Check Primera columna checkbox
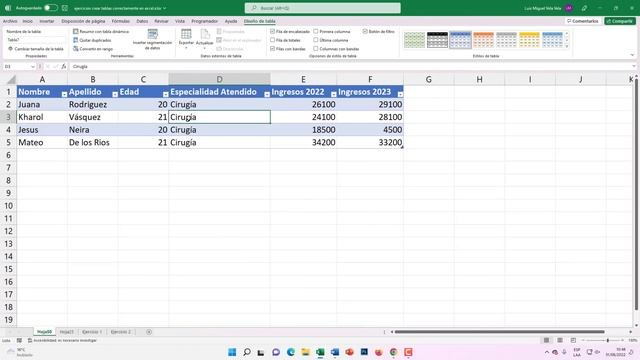This screenshot has width=640, height=360. 316,31
